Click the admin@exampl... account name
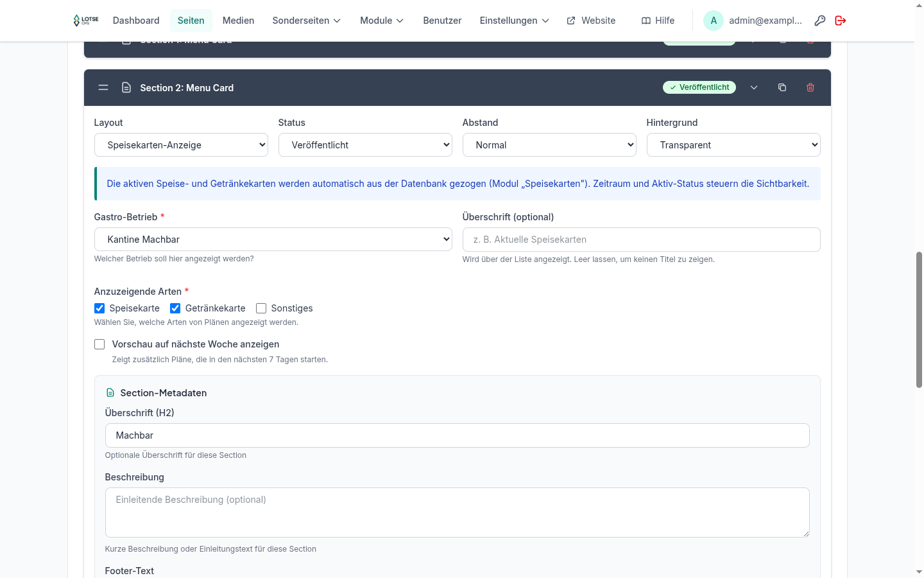Image resolution: width=924 pixels, height=578 pixels. (x=766, y=21)
